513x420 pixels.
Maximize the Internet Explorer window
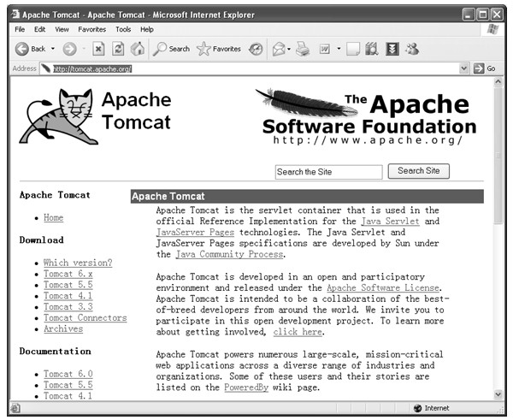point(483,15)
